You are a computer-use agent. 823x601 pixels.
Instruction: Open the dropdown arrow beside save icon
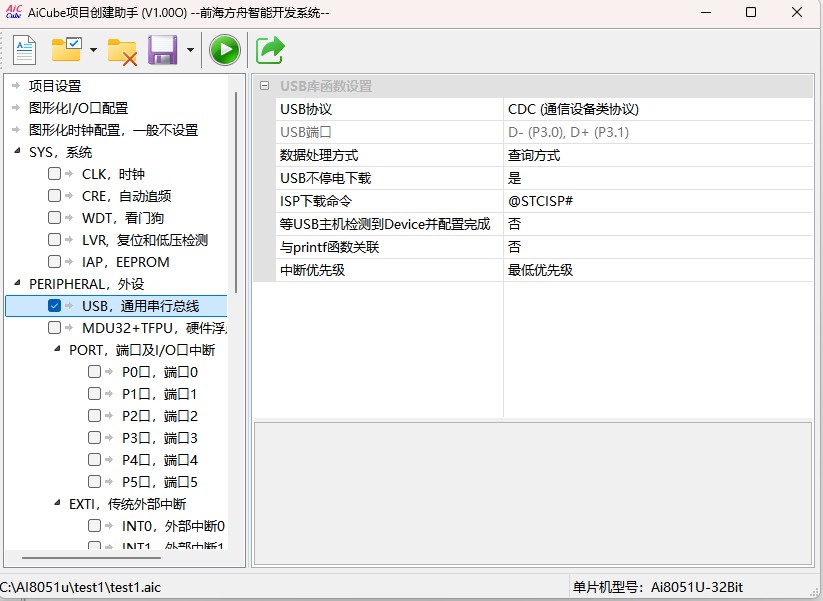coord(191,50)
